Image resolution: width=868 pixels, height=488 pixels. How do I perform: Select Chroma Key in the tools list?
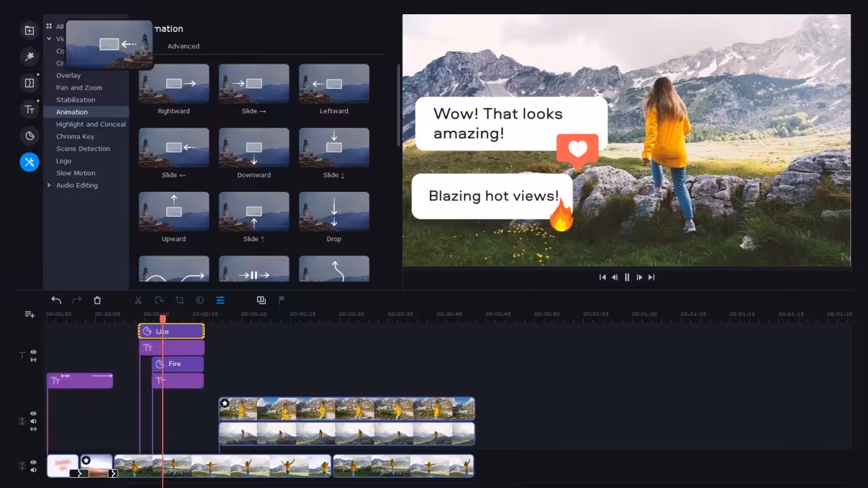75,136
